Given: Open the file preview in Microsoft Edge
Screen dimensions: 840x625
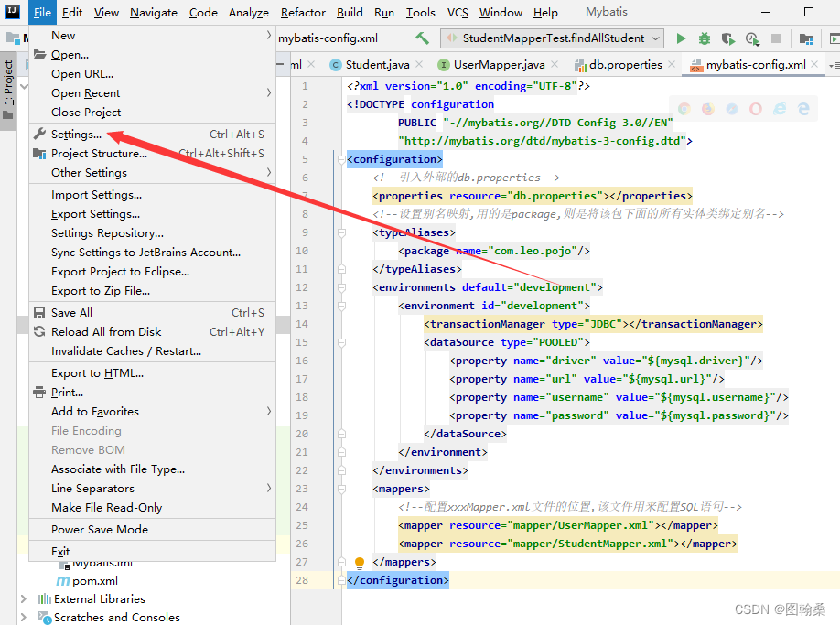Looking at the screenshot, I should [x=802, y=108].
